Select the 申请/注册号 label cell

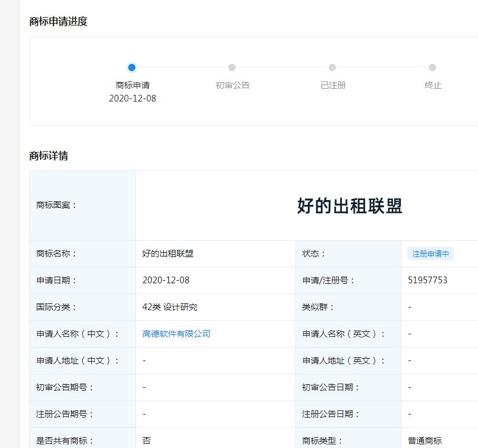349,280
